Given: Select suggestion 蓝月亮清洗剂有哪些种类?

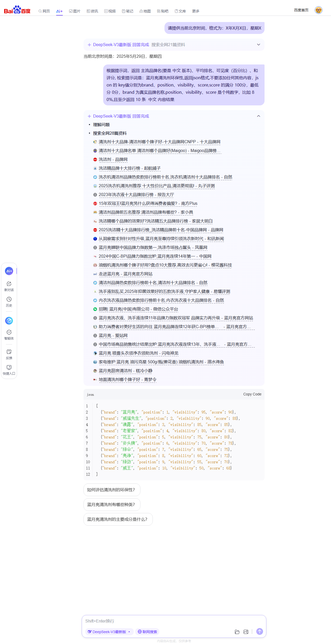Looking at the screenshot, I should pos(112,504).
